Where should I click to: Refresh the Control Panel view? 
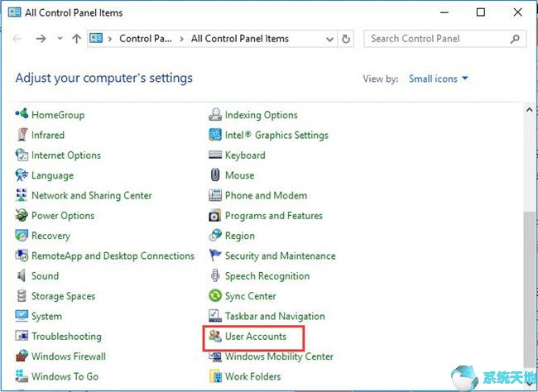click(x=346, y=39)
